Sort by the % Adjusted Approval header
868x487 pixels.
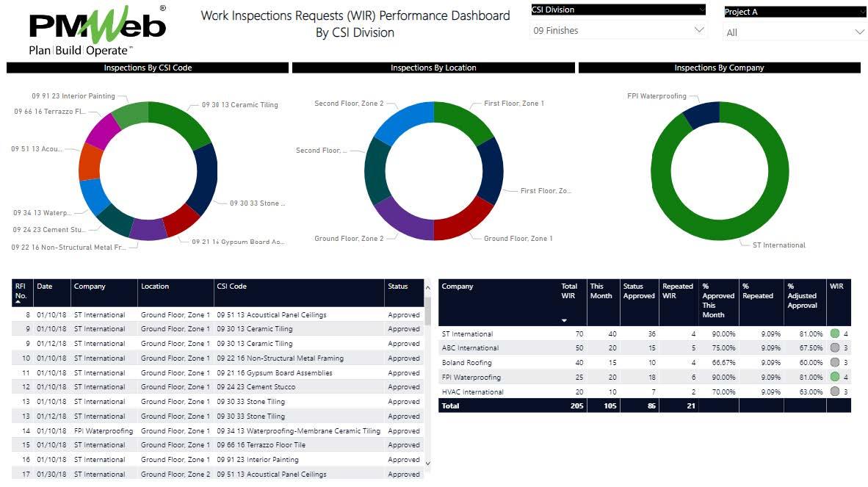click(802, 295)
